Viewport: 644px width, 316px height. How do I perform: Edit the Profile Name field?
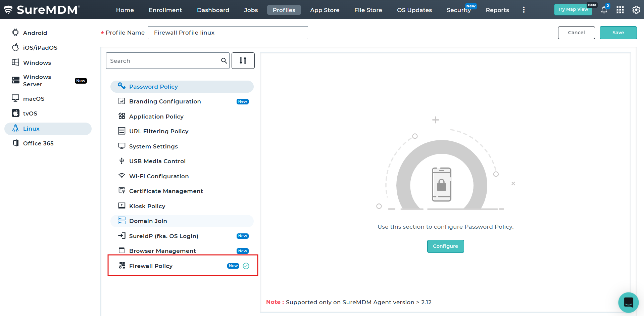click(228, 33)
